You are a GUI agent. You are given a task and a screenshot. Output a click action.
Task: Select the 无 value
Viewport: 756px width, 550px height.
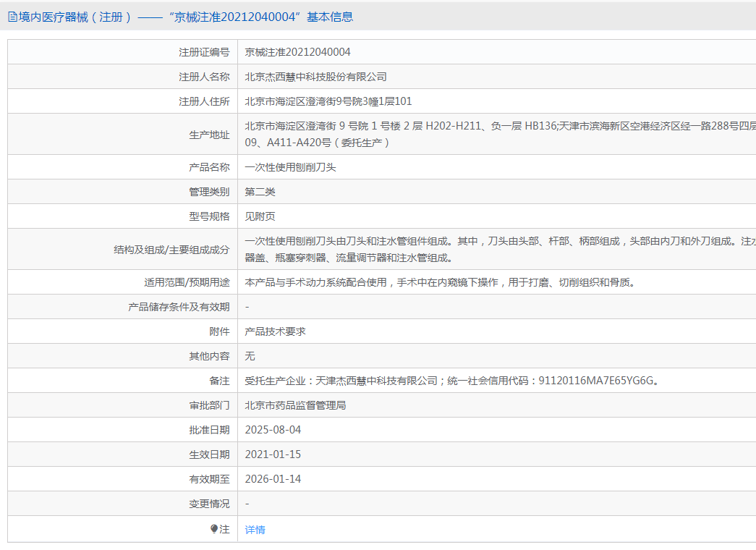[250, 356]
